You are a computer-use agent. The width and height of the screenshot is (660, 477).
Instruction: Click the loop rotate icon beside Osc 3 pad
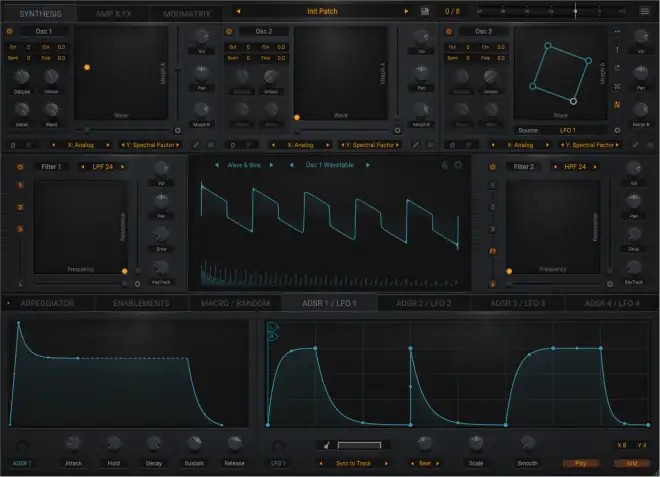point(617,68)
